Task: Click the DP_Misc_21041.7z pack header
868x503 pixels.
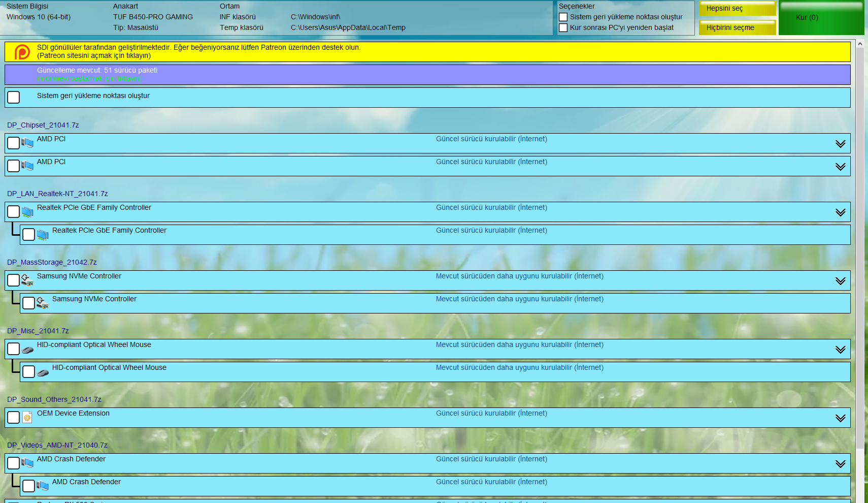Action: (x=38, y=331)
